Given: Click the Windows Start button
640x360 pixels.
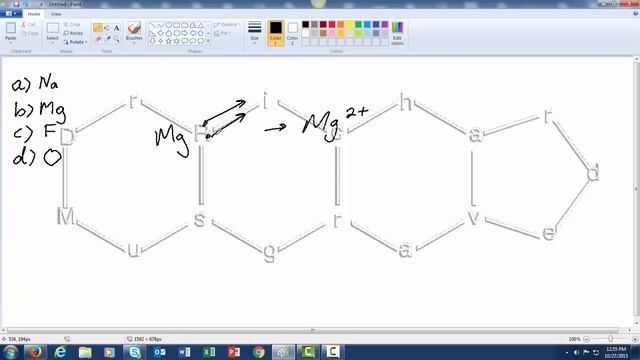Looking at the screenshot, I should pos(10,352).
